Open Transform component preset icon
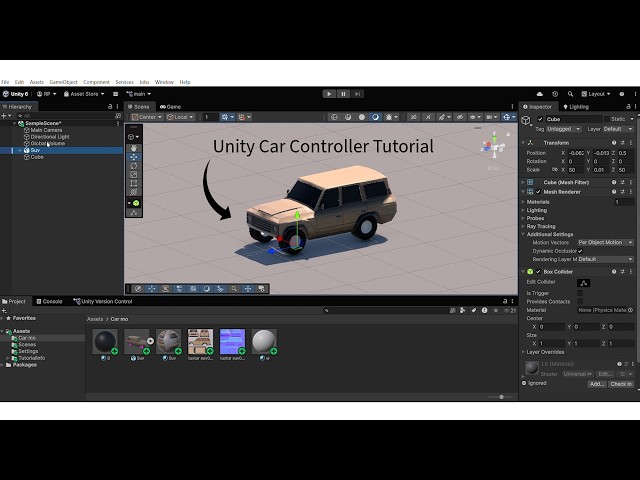 622,143
